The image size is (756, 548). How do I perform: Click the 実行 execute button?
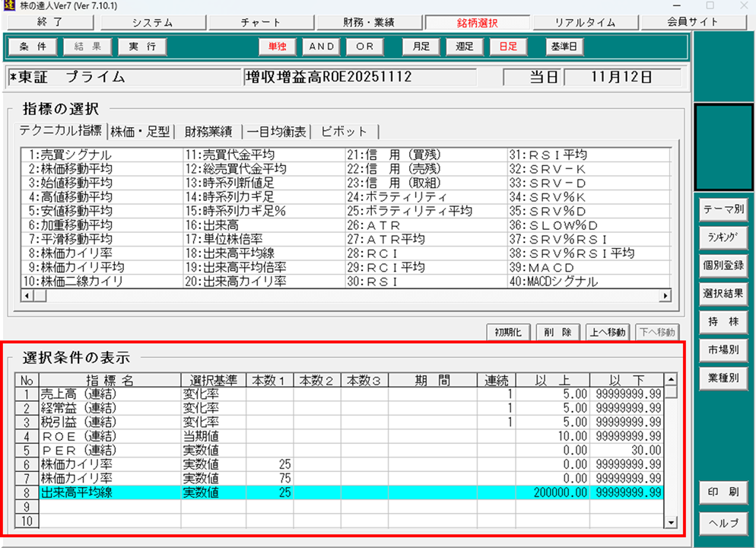point(142,46)
